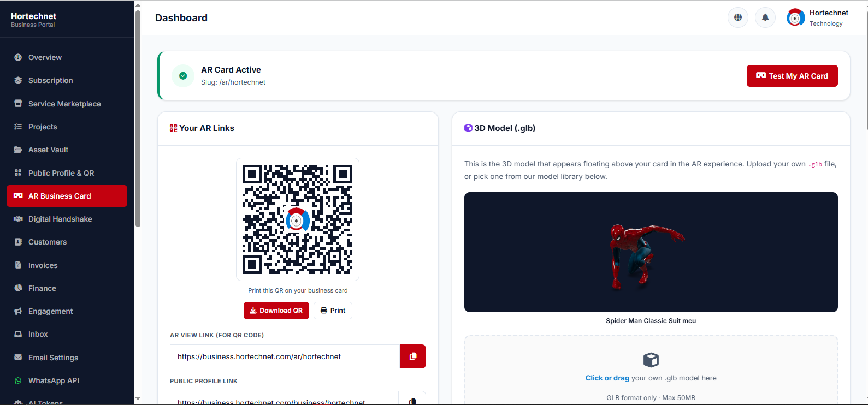The height and width of the screenshot is (405, 868).
Task: Click the Service Marketplace store icon
Action: pos(18,104)
